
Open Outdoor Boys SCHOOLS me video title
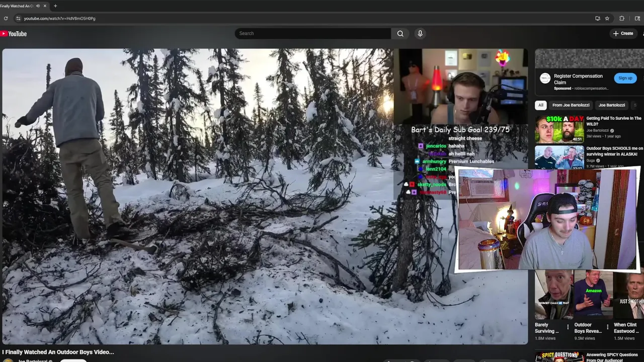[x=614, y=151]
